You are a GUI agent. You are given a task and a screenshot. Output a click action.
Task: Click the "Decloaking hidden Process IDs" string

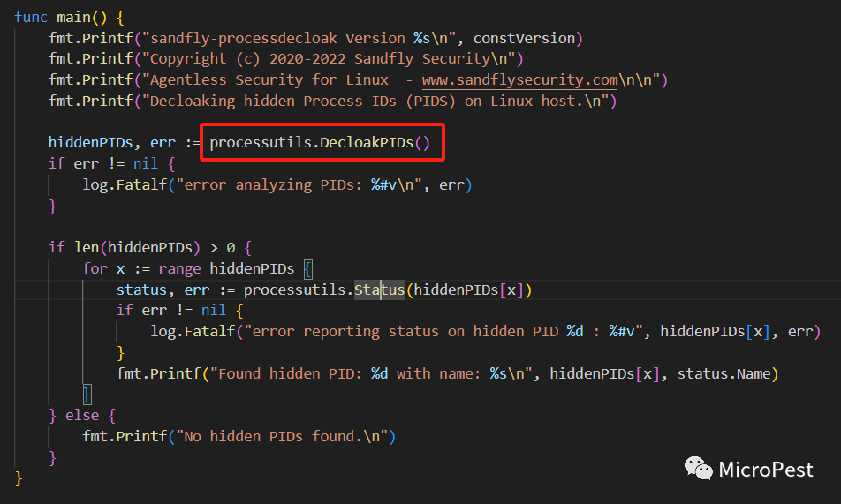273,101
